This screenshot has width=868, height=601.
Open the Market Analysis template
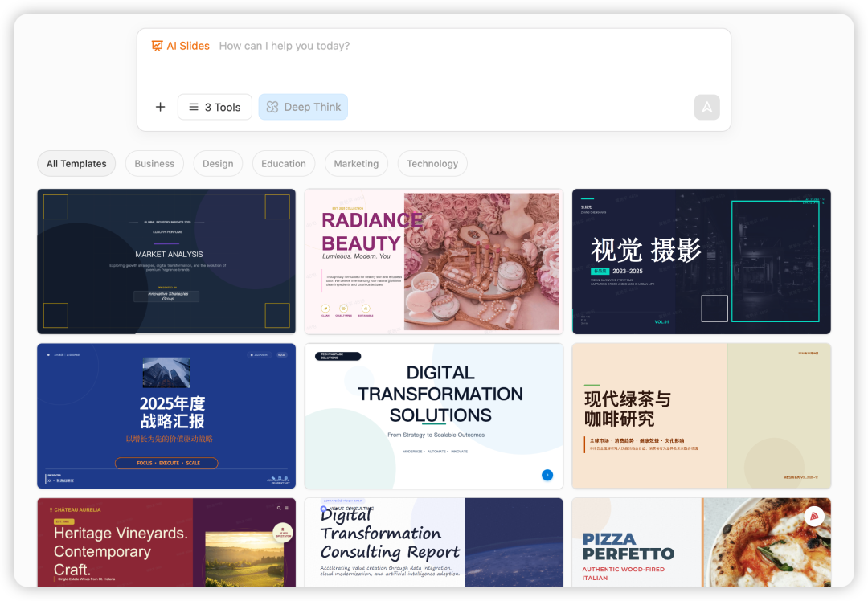pos(166,261)
